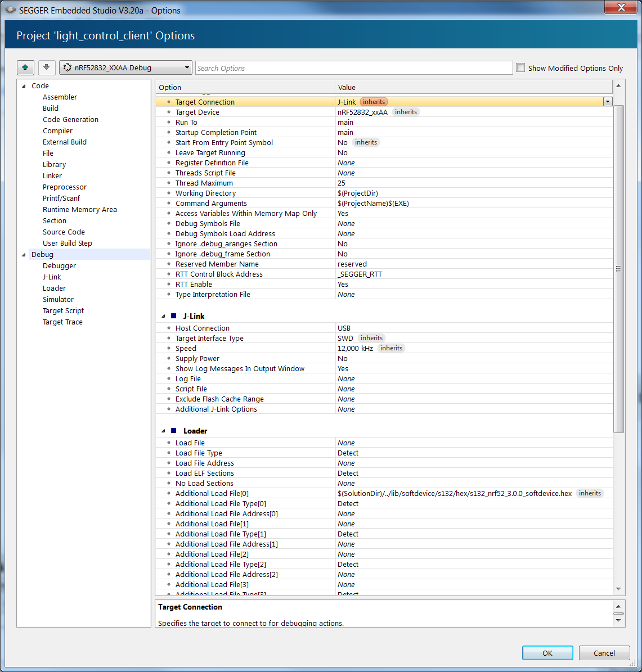Select the Target Device option row
This screenshot has width=642, height=672.
pos(384,112)
